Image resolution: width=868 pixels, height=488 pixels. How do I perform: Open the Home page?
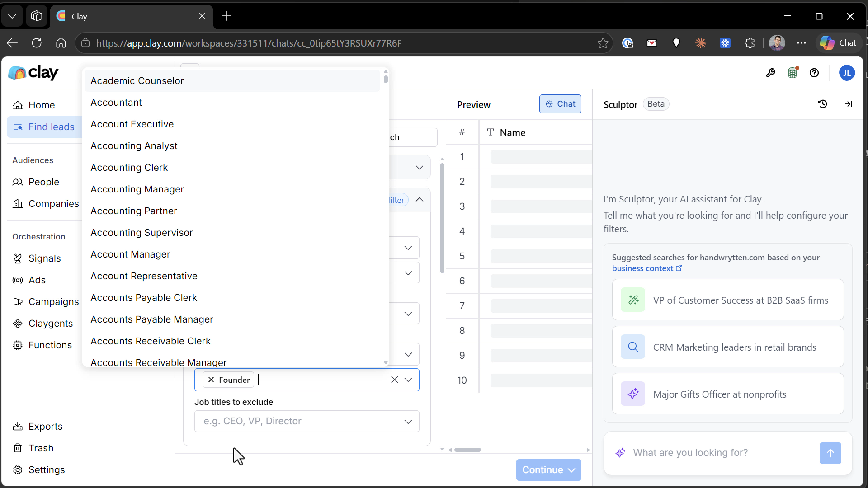click(42, 105)
